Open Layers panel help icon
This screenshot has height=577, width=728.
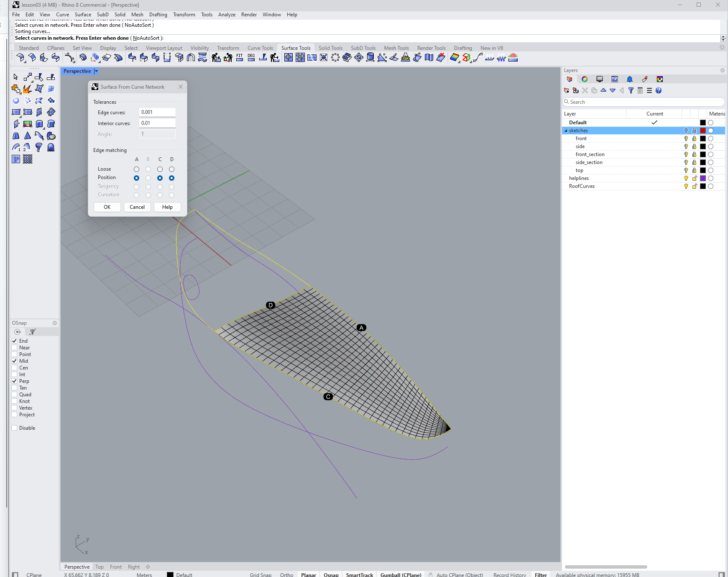(659, 90)
